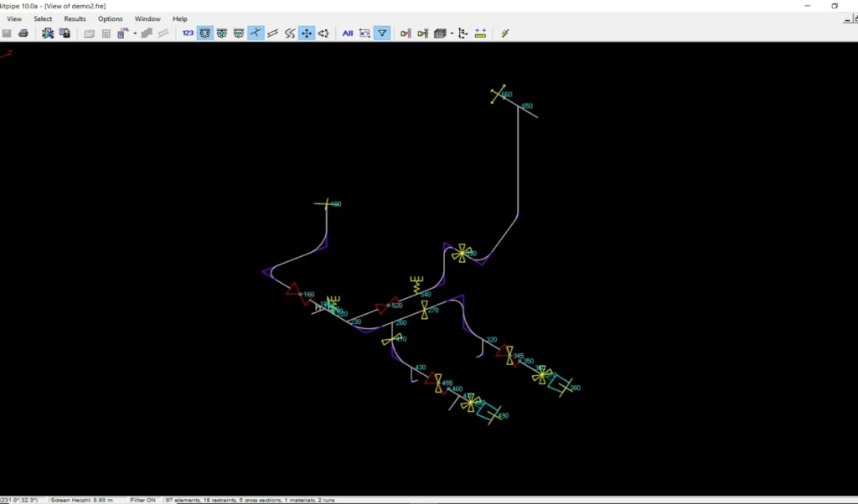This screenshot has width=858, height=504.
Task: Open the dropdown beside the render cube icon
Action: click(x=452, y=33)
